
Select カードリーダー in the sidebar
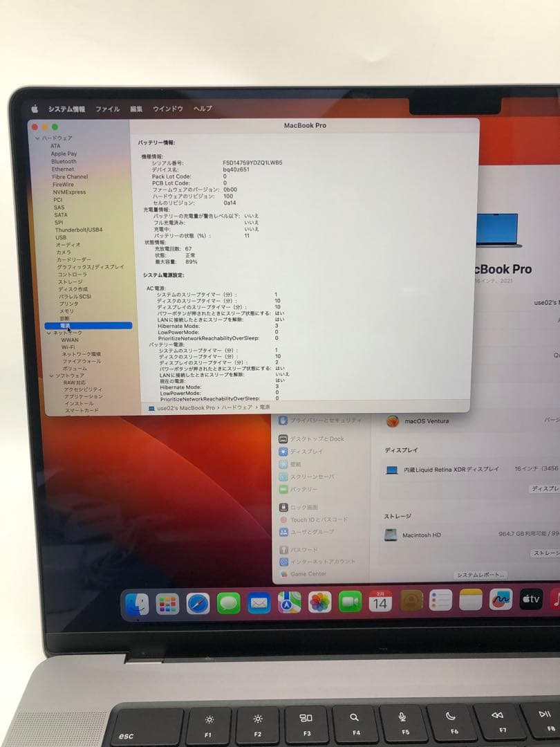click(74, 259)
